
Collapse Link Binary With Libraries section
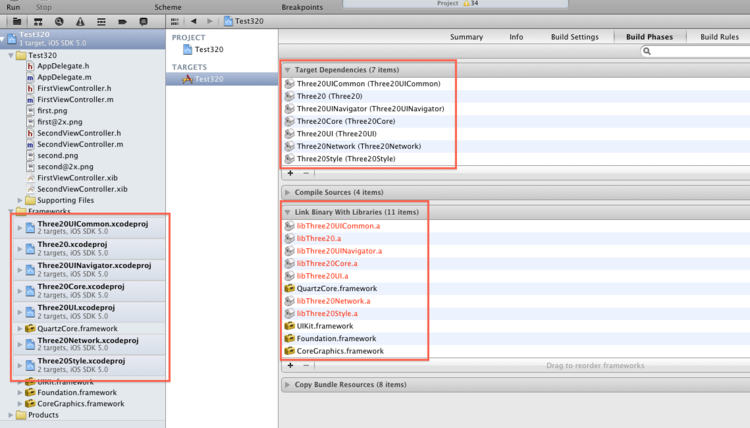pyautogui.click(x=287, y=212)
